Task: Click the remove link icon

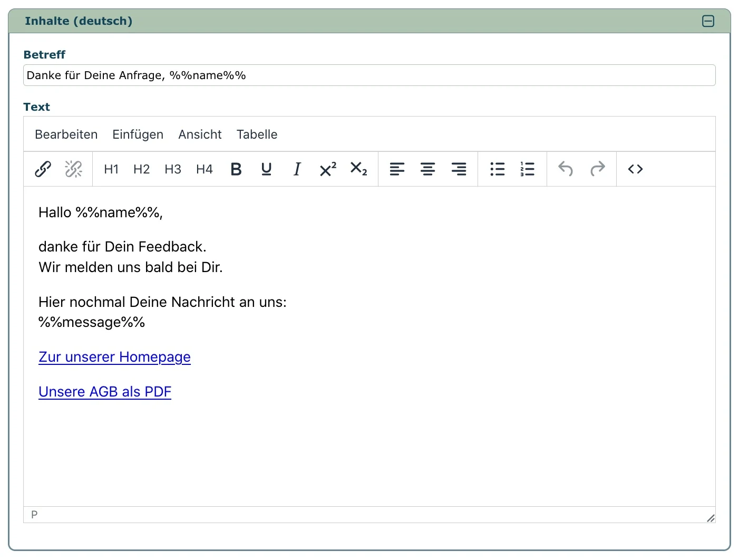Action: (73, 169)
